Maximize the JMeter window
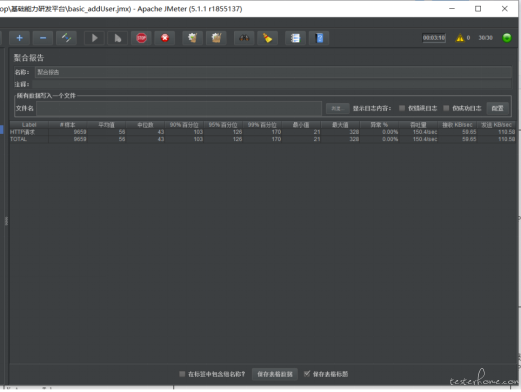 coord(478,9)
